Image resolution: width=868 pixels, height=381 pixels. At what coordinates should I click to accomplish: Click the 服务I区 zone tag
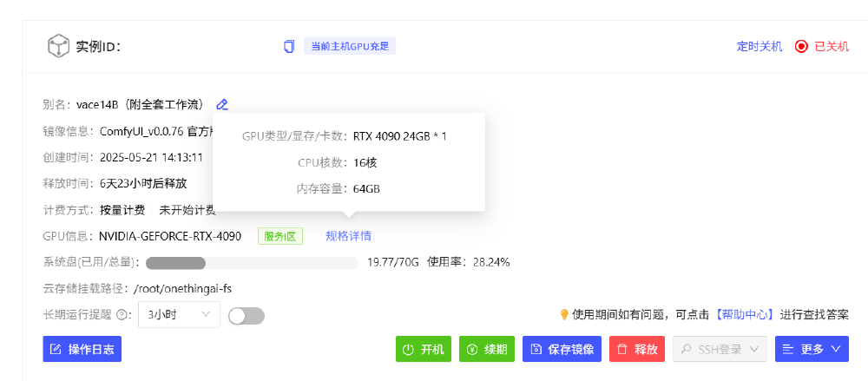click(x=280, y=236)
